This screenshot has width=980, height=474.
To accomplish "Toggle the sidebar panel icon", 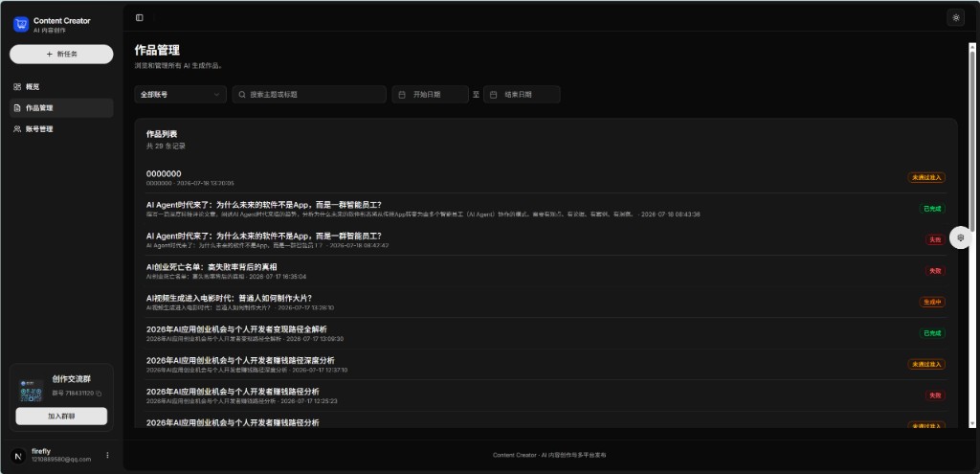I will [x=140, y=17].
